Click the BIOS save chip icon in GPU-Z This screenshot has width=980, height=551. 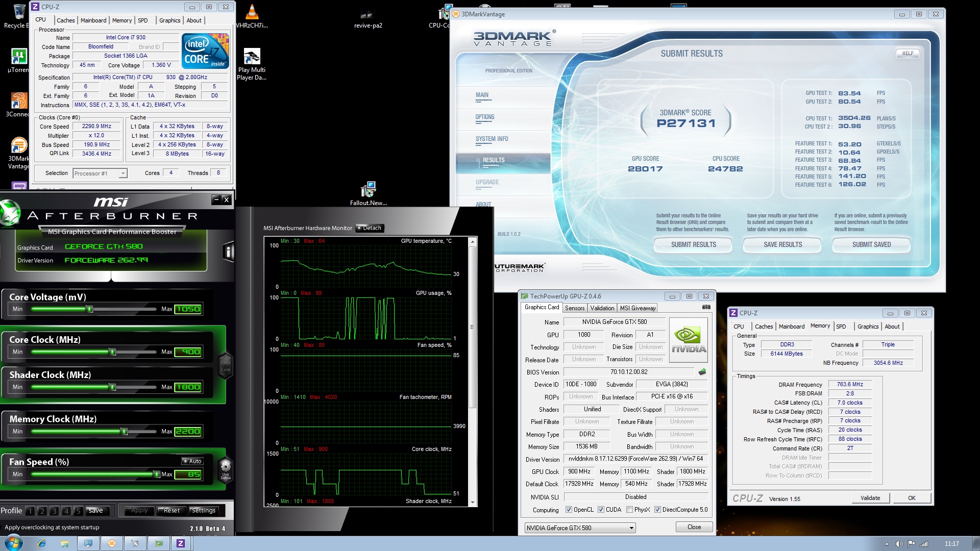702,372
